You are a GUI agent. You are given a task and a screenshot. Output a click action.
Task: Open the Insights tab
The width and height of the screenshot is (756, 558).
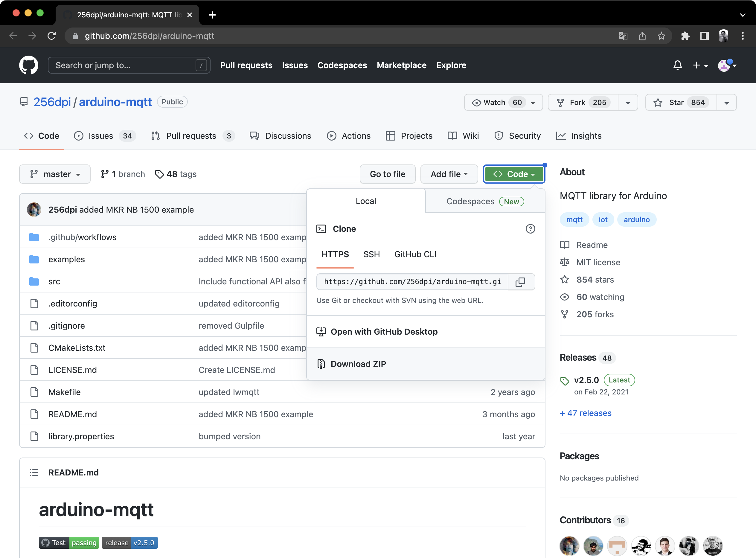(579, 136)
